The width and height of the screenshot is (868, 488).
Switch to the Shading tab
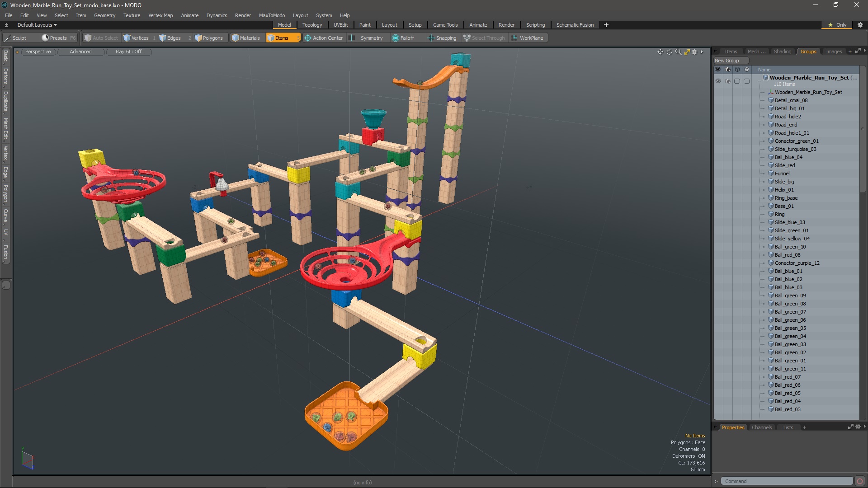click(x=782, y=52)
